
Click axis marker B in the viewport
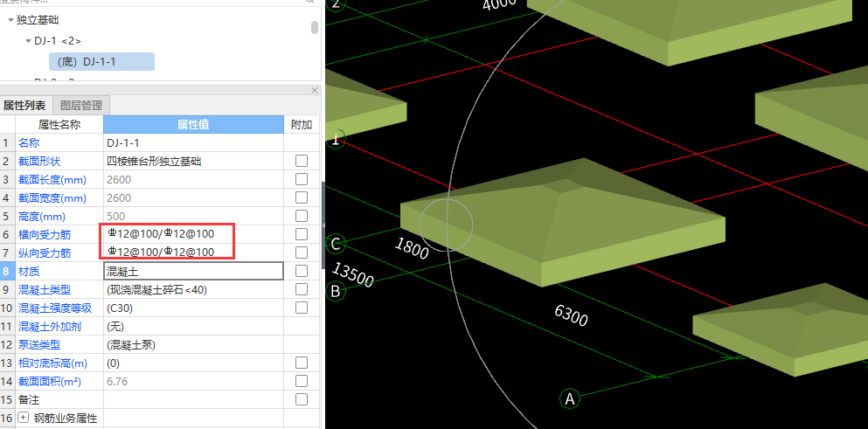tap(336, 291)
